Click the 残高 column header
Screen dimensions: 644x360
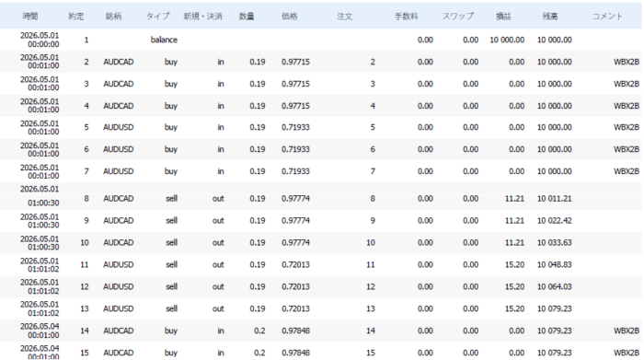coord(549,16)
